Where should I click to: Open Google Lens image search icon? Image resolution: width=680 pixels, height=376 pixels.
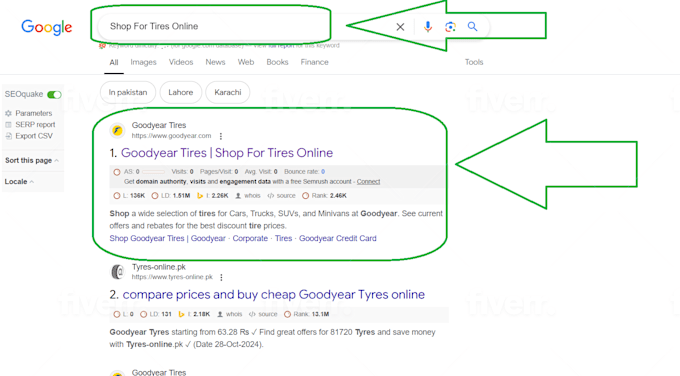(x=450, y=27)
